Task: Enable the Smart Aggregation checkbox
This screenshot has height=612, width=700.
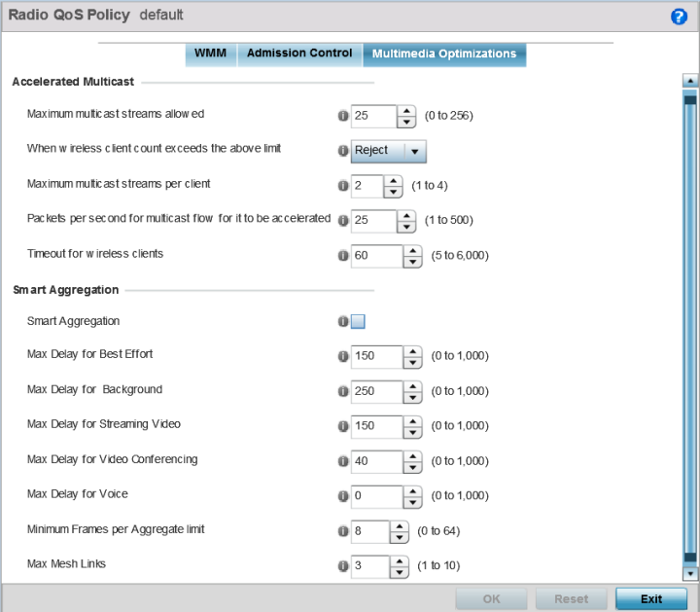Action: coord(358,321)
